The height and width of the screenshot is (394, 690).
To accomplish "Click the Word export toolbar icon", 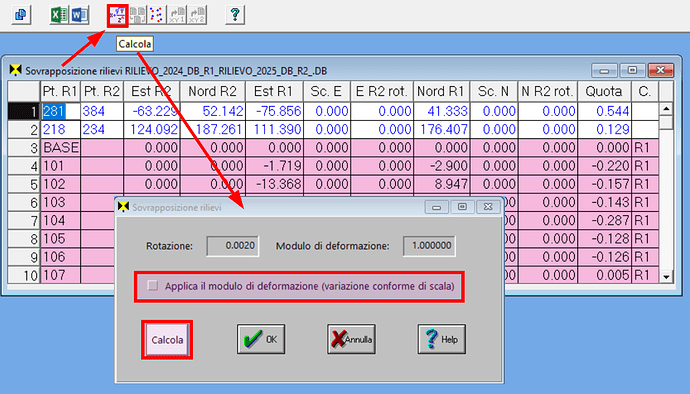I will point(79,15).
